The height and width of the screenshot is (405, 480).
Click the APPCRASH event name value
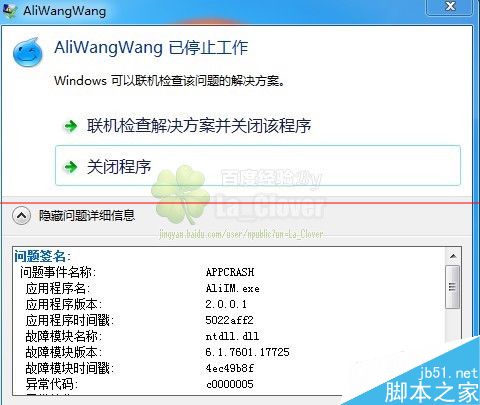pos(230,272)
